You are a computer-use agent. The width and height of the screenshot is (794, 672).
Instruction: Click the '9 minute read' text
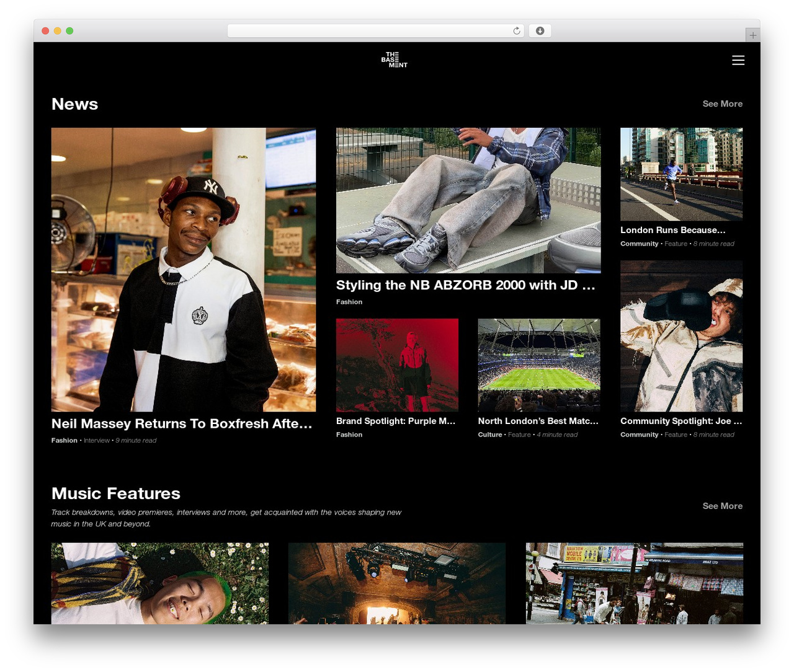[136, 441]
